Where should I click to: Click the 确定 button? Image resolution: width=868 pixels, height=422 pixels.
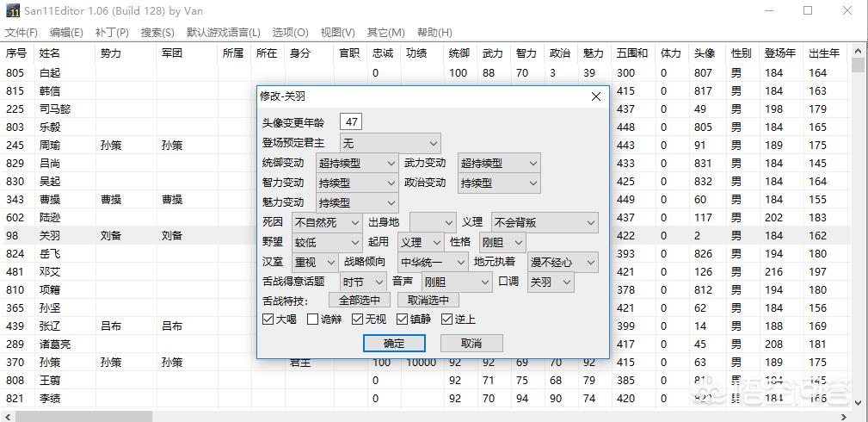point(394,343)
